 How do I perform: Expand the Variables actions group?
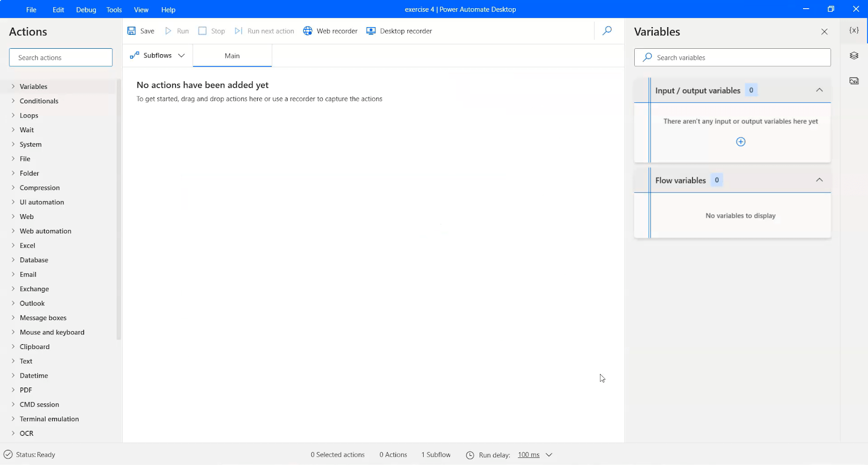[13, 86]
